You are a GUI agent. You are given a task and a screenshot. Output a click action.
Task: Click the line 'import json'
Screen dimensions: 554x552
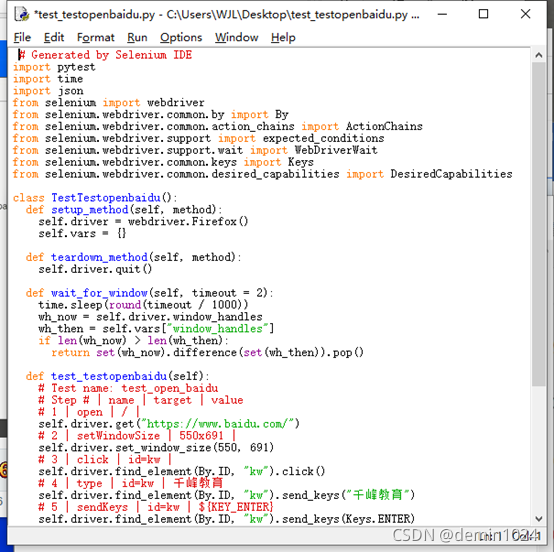[48, 91]
